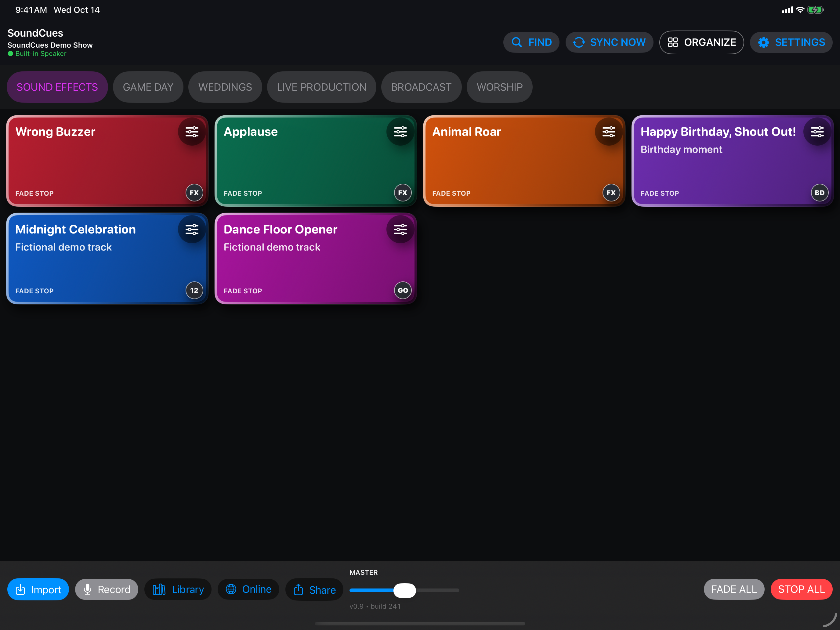Sync the show now
This screenshot has height=630, width=840.
[609, 42]
